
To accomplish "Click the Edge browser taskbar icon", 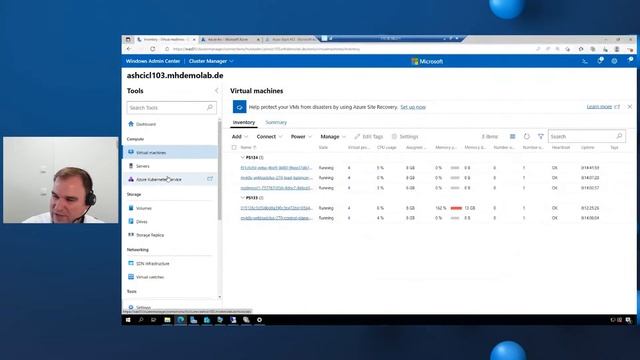I will pyautogui.click(x=180, y=320).
